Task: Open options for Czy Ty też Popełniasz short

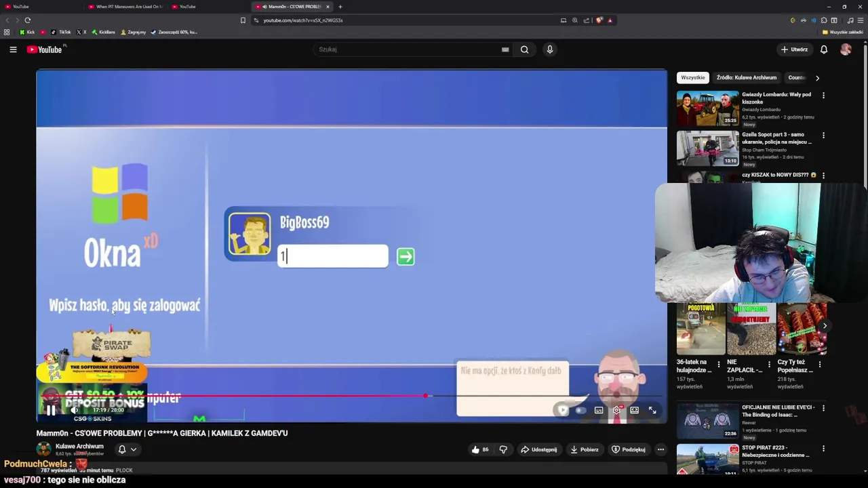Action: click(x=820, y=365)
